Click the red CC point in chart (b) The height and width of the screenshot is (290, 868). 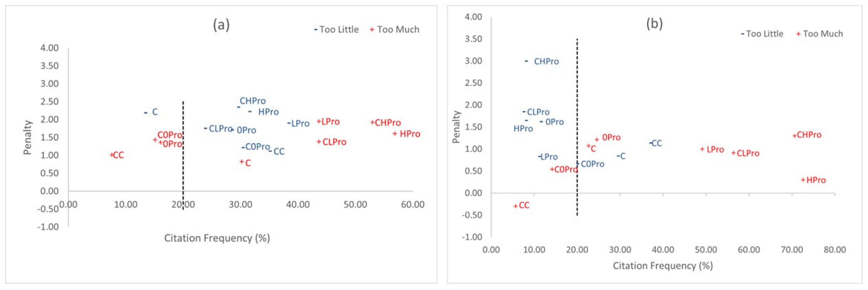(x=515, y=206)
